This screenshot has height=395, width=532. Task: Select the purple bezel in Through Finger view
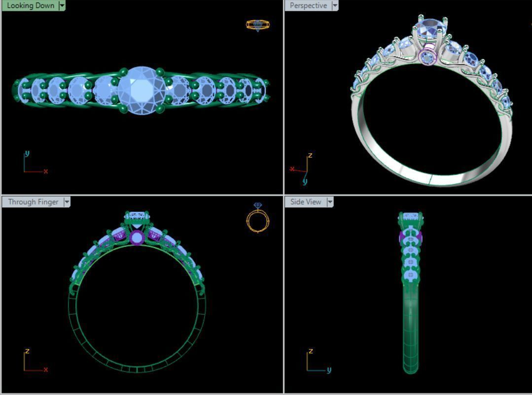pyautogui.click(x=137, y=238)
